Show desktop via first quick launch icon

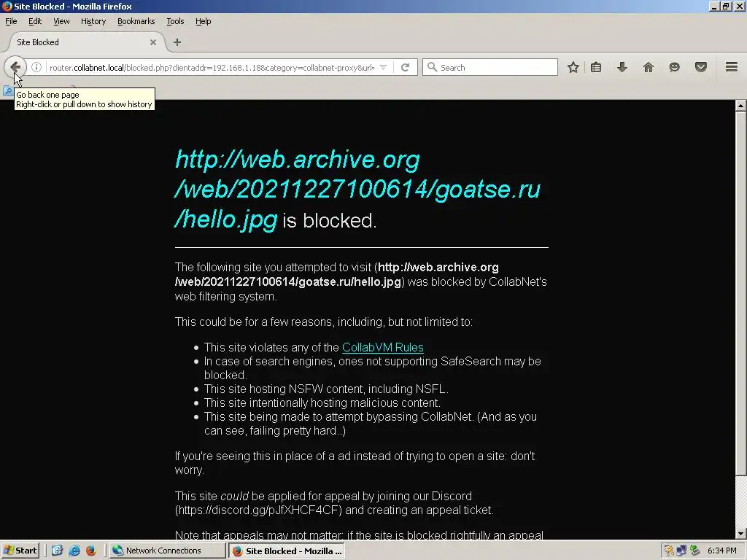tap(57, 551)
